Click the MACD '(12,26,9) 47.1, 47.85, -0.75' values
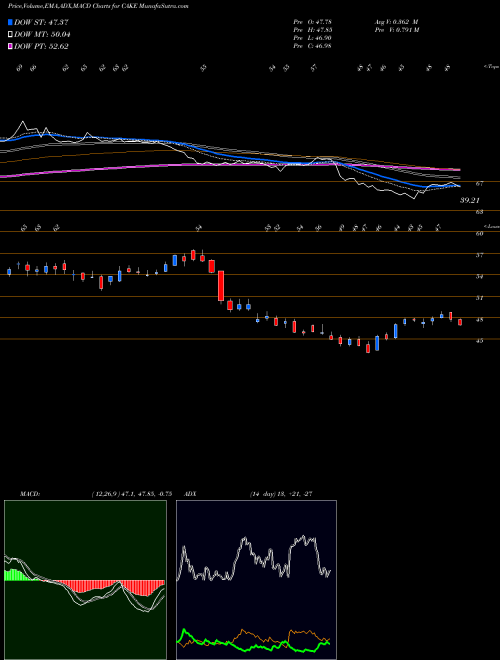Viewport: 500px width, 660px height. click(131, 494)
